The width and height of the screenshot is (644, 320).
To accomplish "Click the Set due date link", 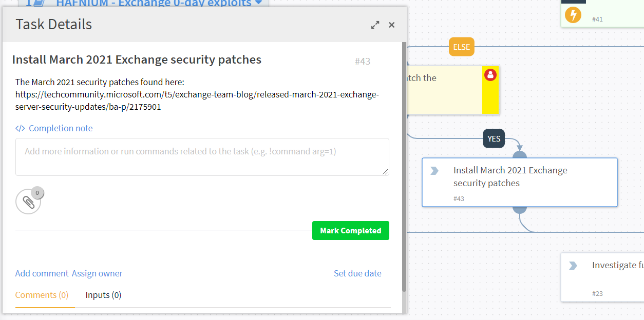I will pos(357,273).
